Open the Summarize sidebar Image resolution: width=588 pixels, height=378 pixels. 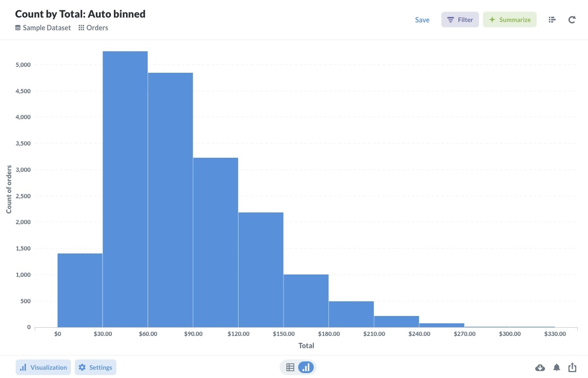[510, 20]
